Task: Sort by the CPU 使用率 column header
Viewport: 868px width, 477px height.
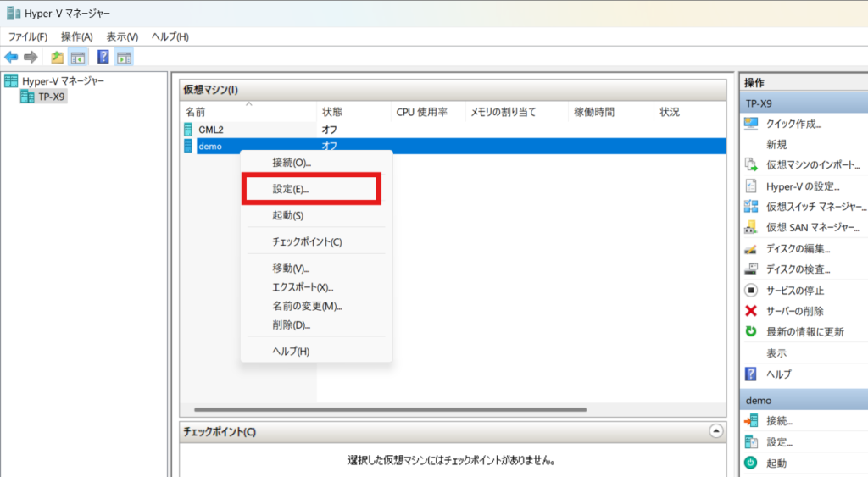Action: [427, 112]
